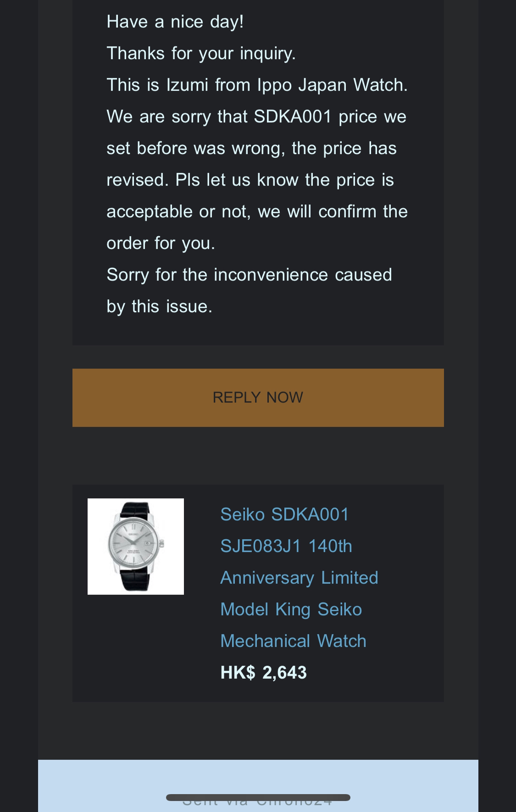516x812 pixels.
Task: Click the Have a nice day! line
Action: tap(175, 22)
